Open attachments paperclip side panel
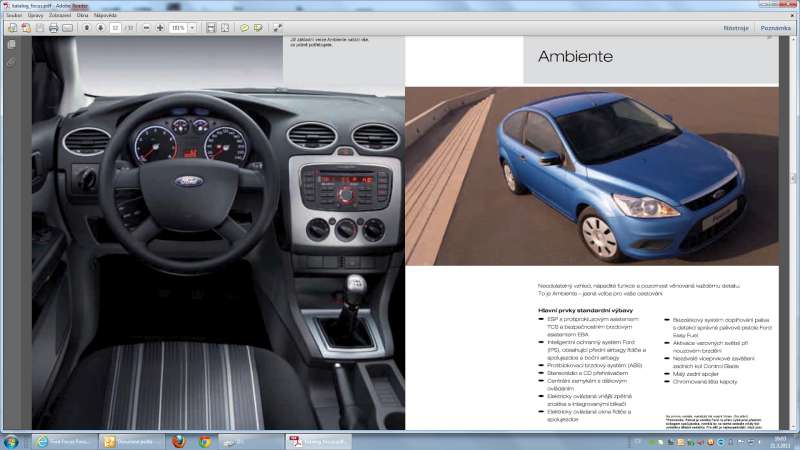 [x=11, y=62]
